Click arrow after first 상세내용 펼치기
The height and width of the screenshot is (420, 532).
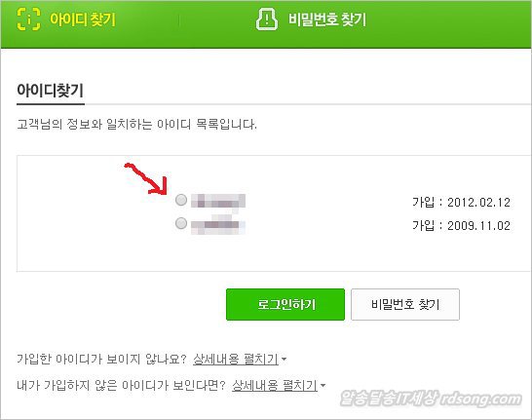[284, 359]
